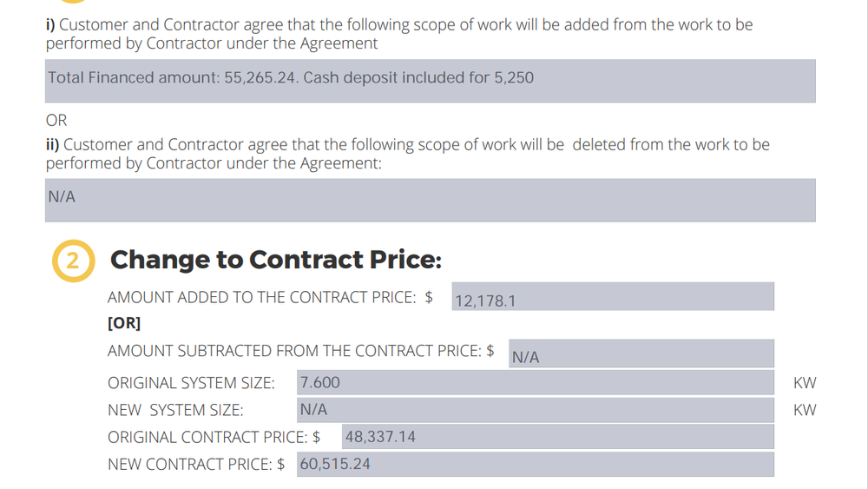This screenshot has width=868, height=489.
Task: Click the original system size field
Action: point(534,382)
